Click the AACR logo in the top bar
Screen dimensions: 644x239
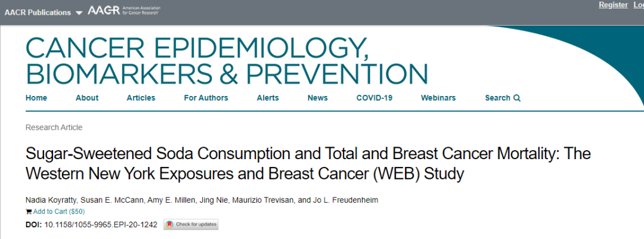[x=124, y=10]
